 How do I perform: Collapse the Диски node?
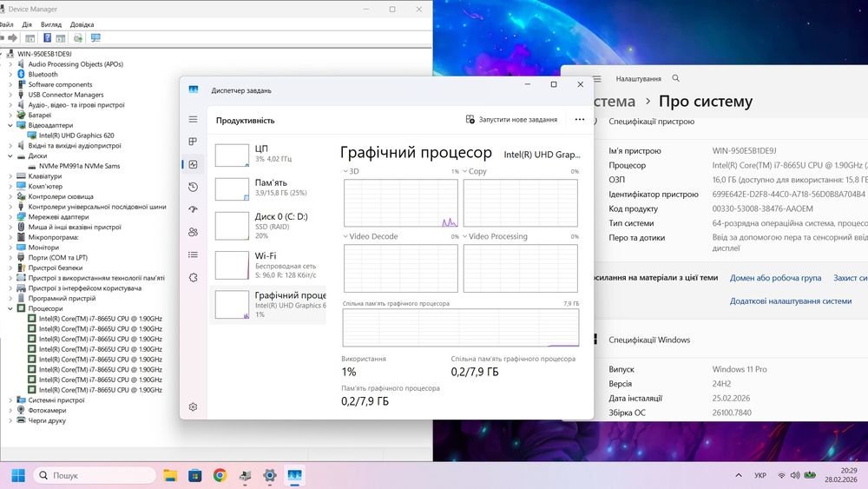(x=10, y=155)
